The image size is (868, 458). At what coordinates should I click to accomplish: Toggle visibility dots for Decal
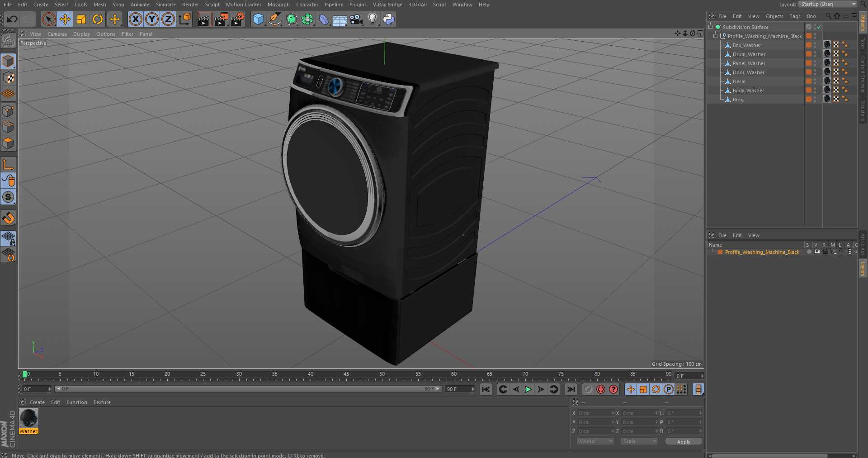[x=815, y=81]
